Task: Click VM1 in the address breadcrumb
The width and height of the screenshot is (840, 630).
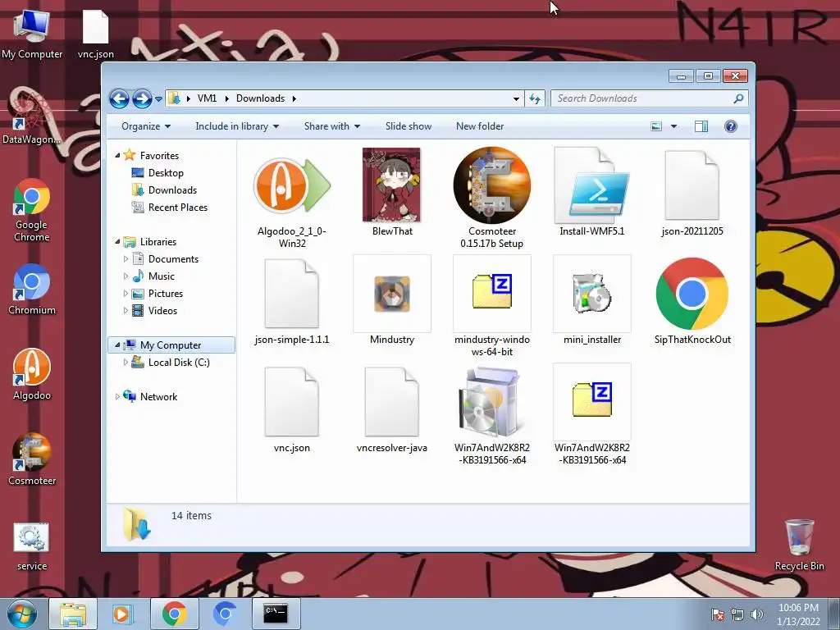Action: [x=207, y=98]
